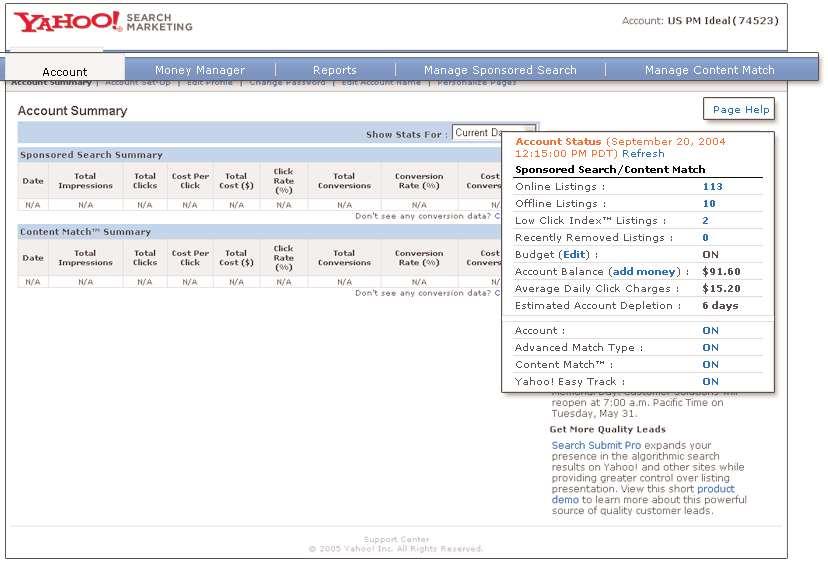The height and width of the screenshot is (562, 828).
Task: Open the 113 Online Listings link
Action: (712, 187)
